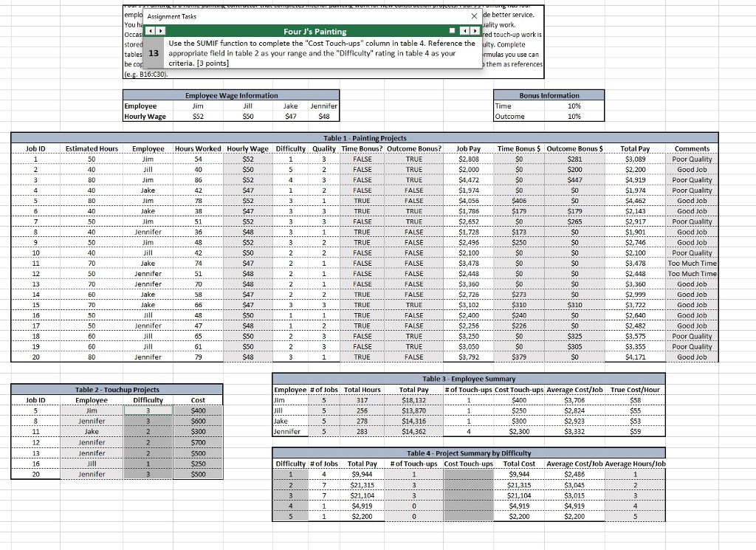The image size is (756, 550).
Task: Select the $281 outcome bonus cell
Action: [574, 159]
